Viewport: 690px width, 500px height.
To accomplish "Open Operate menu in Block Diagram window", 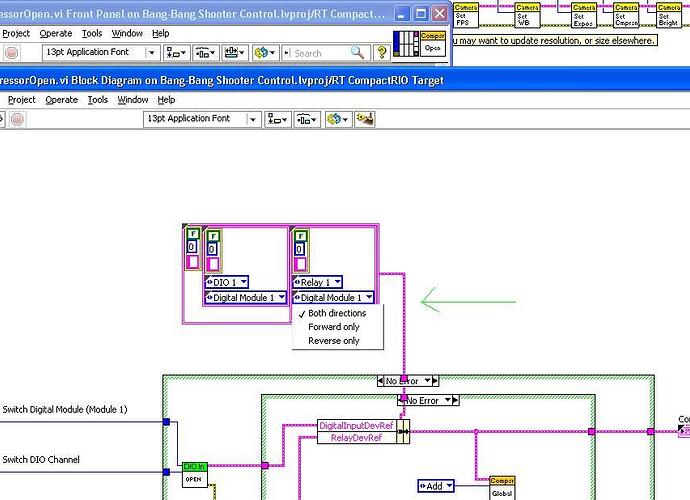I will click(x=62, y=100).
